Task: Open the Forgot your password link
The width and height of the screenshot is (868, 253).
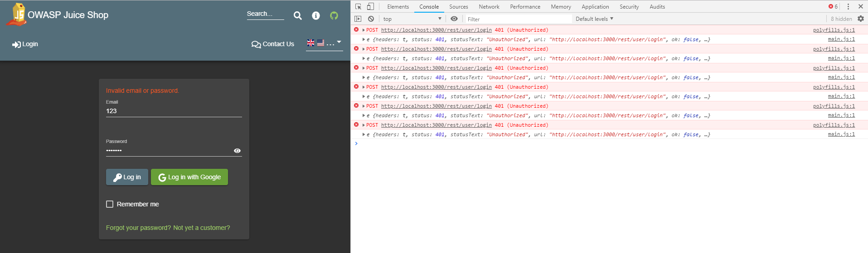Action: coord(138,228)
